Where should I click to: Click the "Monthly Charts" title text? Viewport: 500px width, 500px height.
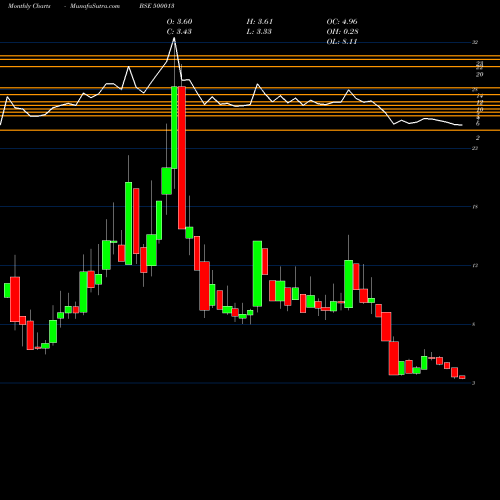[29, 6]
